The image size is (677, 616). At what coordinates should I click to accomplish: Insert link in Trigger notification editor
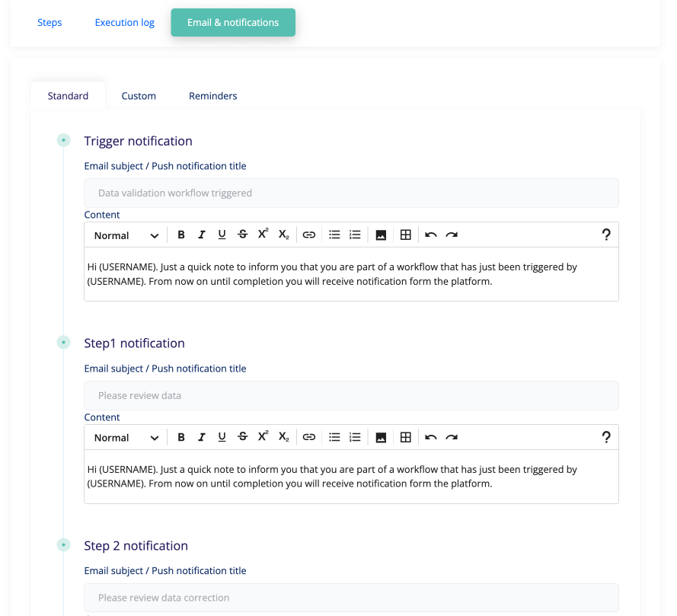(309, 235)
